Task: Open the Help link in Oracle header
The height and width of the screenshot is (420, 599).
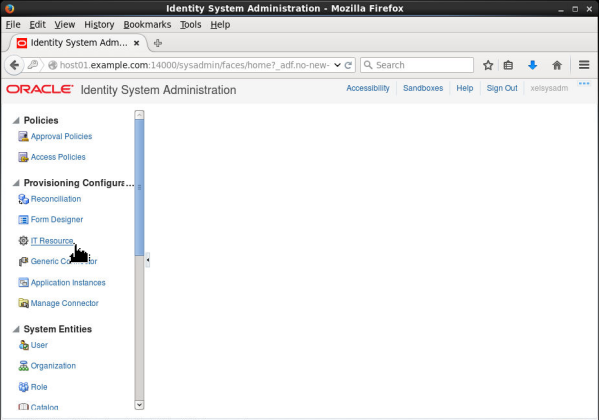Action: click(465, 88)
